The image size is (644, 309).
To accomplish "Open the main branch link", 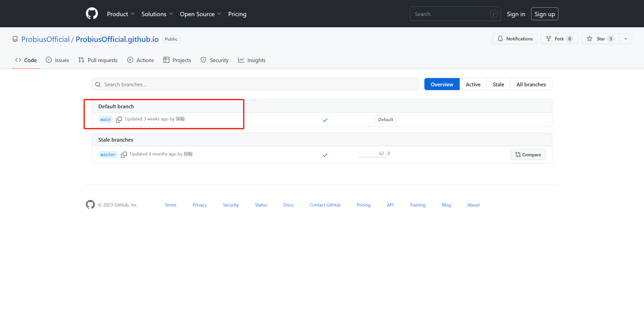I will coord(106,119).
